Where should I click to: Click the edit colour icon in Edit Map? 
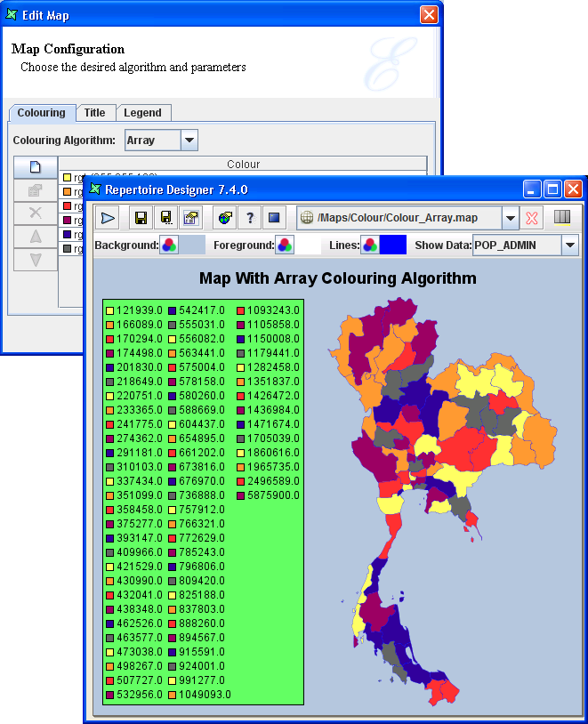click(x=36, y=190)
